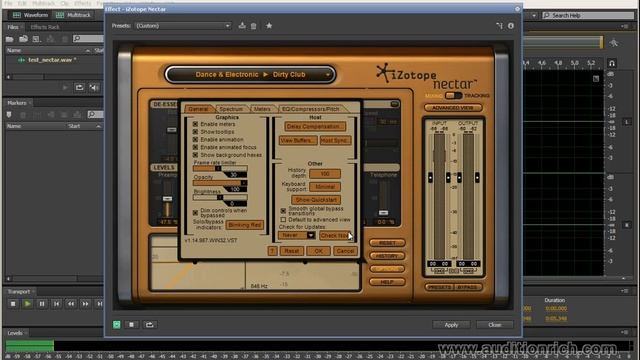
Task: Rewind in Transport panel
Action: [71, 304]
